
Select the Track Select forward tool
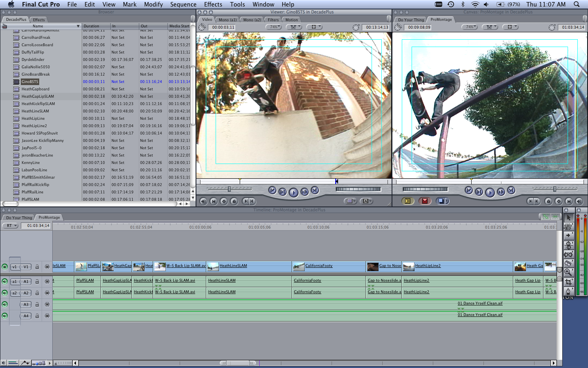568,236
